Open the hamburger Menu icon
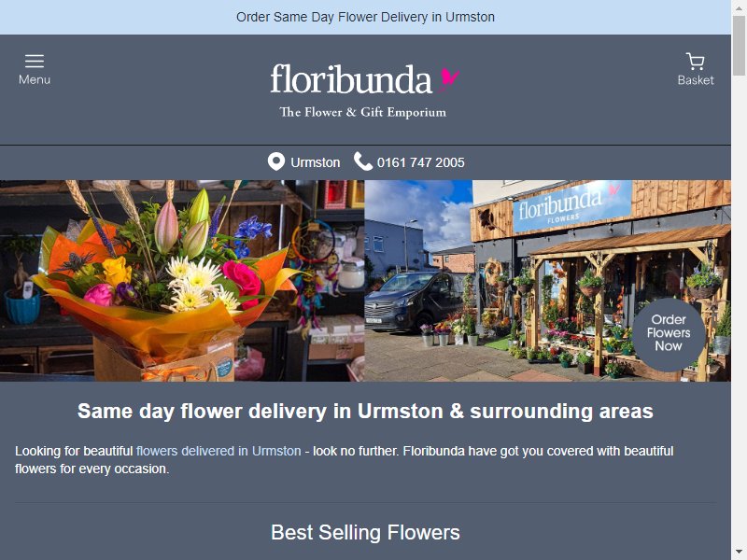Image resolution: width=747 pixels, height=560 pixels. [35, 61]
